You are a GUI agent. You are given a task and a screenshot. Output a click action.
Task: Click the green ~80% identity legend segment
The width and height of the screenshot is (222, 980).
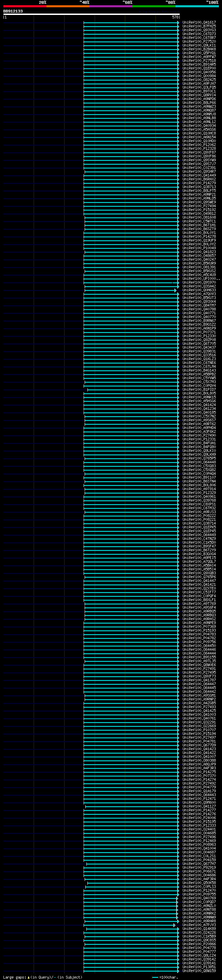click(x=154, y=6)
